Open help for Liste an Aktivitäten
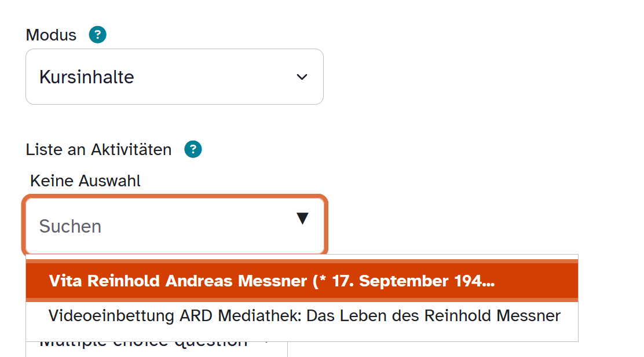This screenshot has width=644, height=357. click(x=193, y=150)
